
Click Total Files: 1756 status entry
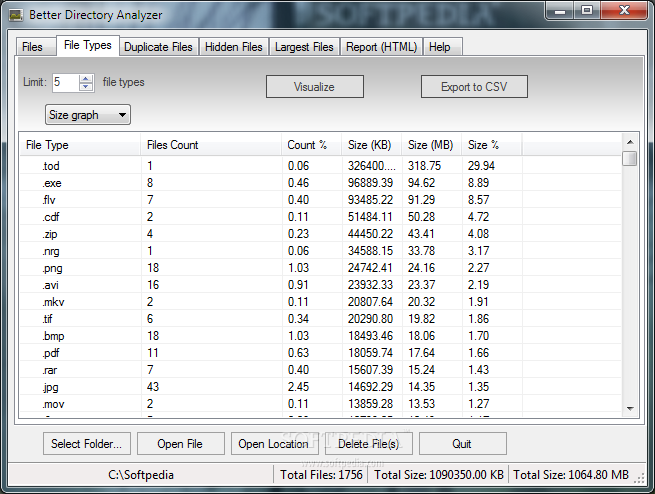coord(321,475)
